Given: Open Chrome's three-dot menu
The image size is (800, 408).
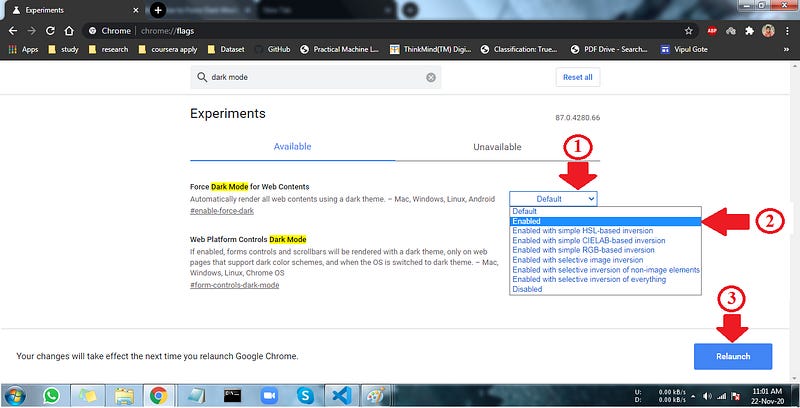Looking at the screenshot, I should click(x=788, y=31).
